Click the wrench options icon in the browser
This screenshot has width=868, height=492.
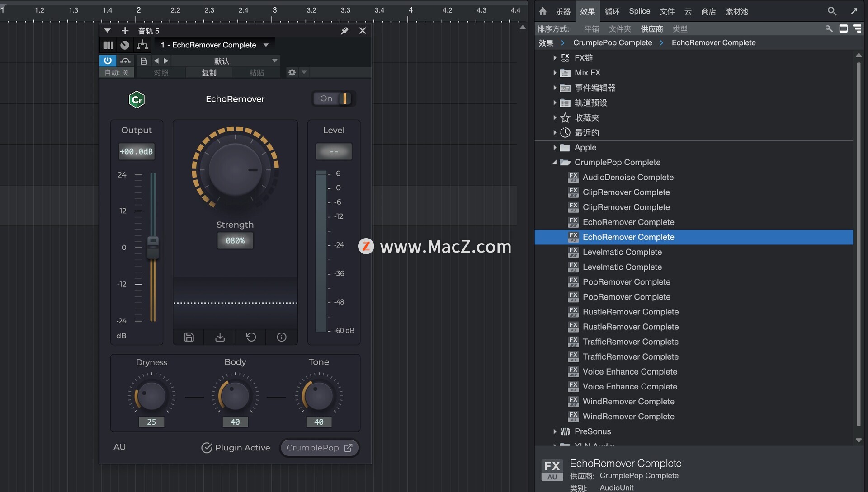pos(829,29)
